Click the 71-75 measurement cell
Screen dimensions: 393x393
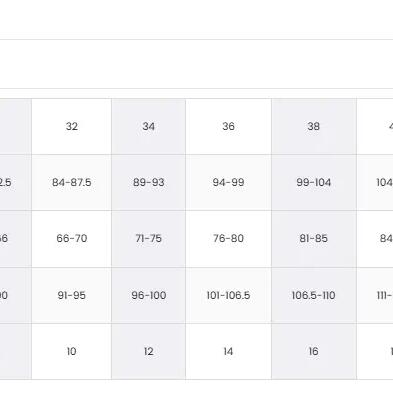coord(149,239)
